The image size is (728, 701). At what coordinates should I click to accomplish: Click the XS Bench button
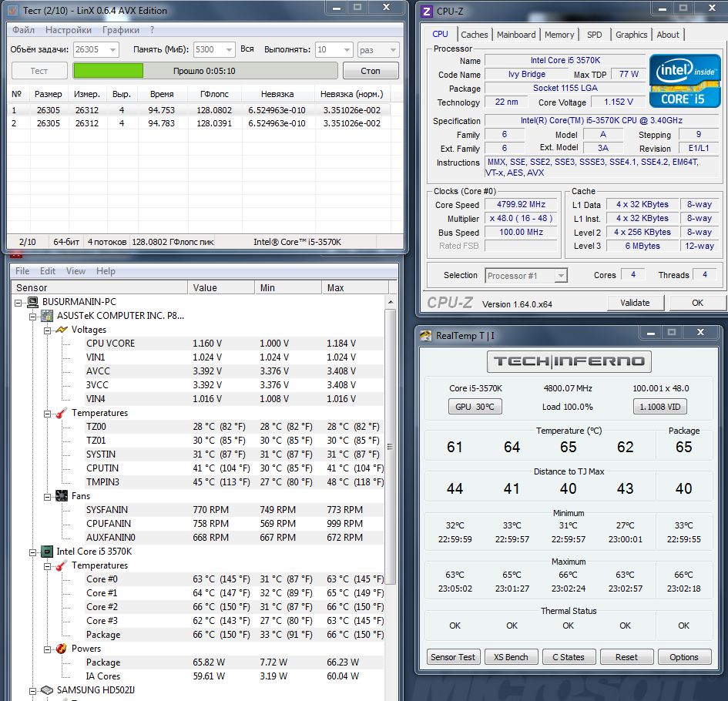(x=511, y=657)
